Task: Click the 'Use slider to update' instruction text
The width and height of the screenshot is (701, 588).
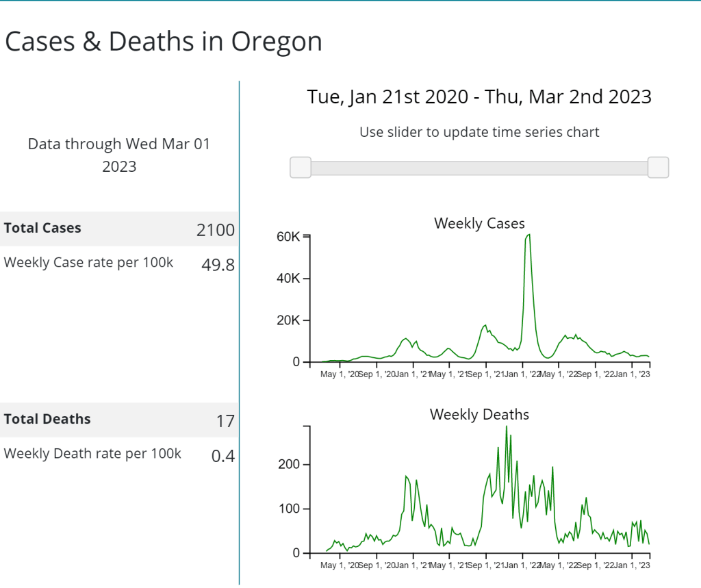Action: click(479, 132)
